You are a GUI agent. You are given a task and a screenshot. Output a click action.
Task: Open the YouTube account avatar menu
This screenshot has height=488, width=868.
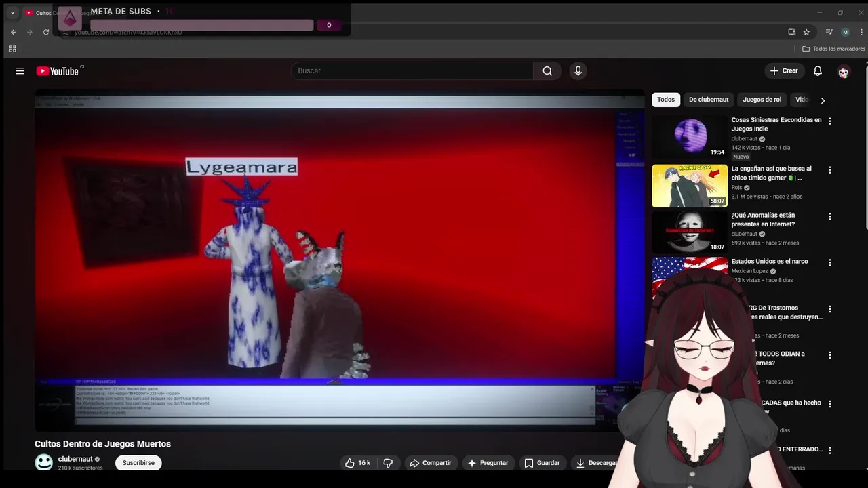(844, 72)
